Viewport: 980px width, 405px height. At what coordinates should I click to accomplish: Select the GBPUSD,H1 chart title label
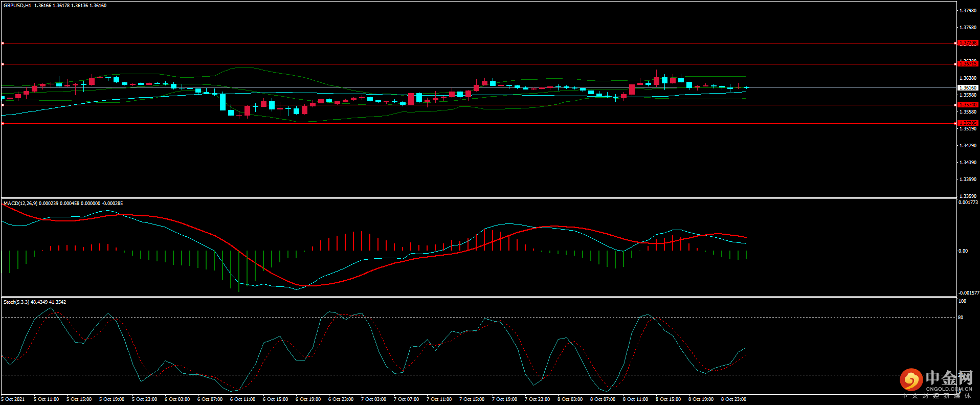click(x=17, y=6)
